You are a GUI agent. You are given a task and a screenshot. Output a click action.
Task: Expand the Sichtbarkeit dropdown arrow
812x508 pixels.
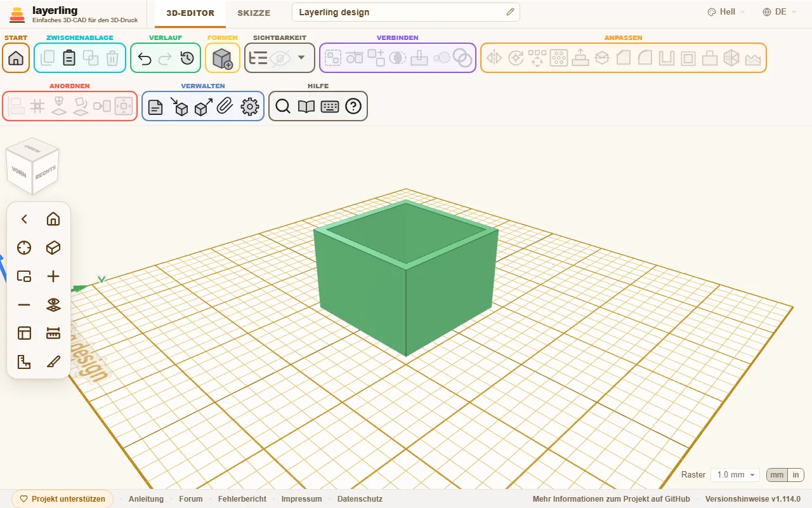(x=301, y=58)
